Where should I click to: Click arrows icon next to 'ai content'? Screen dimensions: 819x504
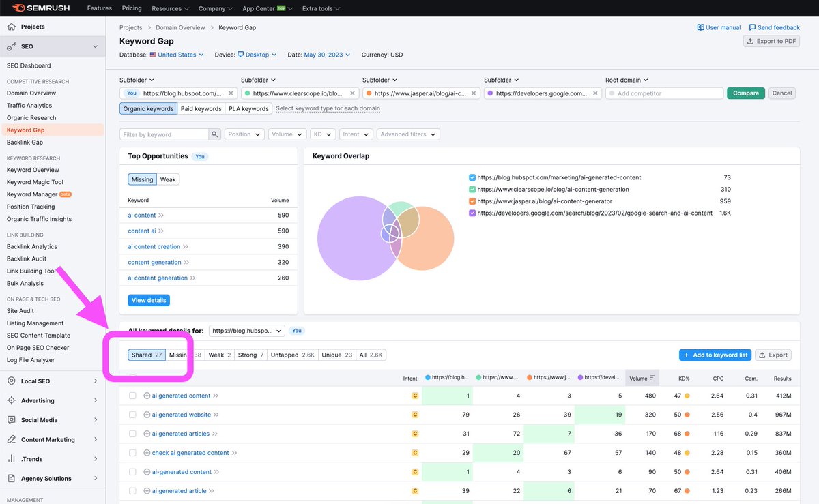pos(162,216)
